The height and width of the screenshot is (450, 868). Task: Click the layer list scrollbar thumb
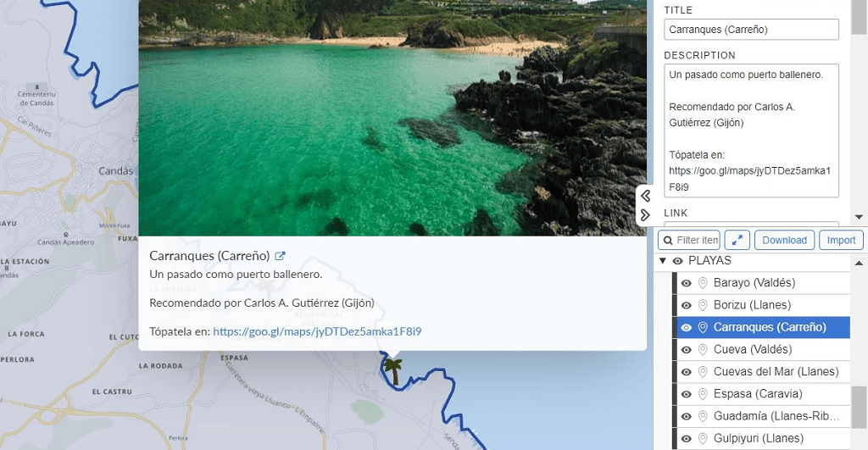[859, 407]
